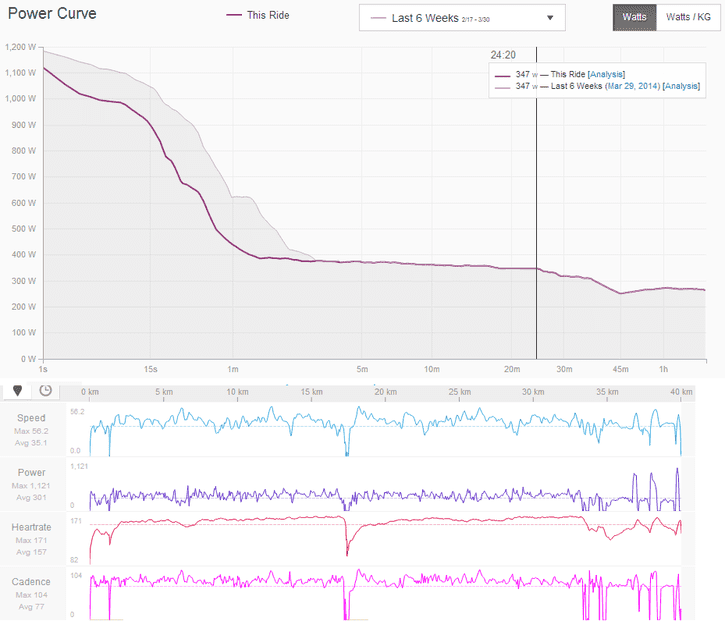Screen dimensions: 725x621
Task: Click the '1,000 W' y-axis label
Action: (x=20, y=98)
